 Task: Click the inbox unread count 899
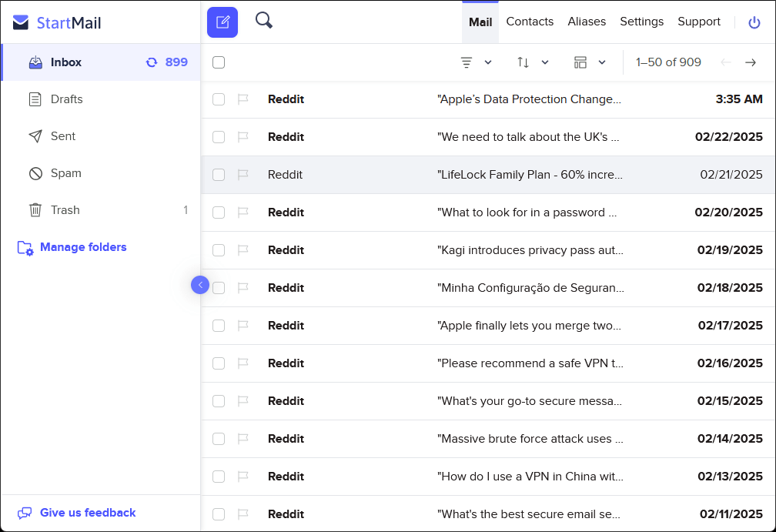pos(176,62)
